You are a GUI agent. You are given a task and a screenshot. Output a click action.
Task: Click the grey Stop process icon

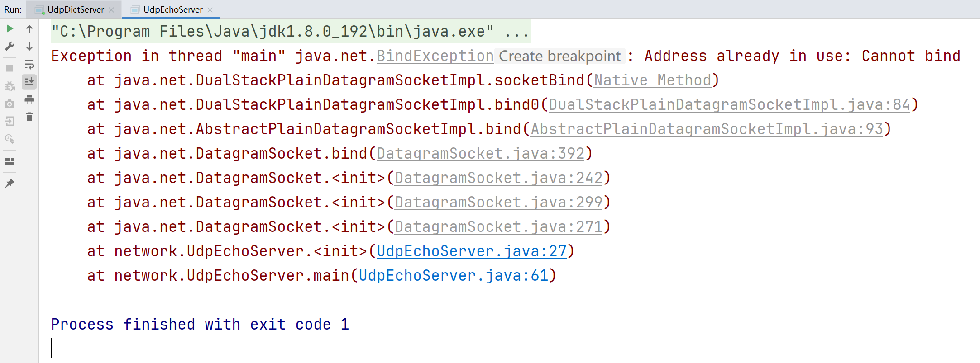10,69
